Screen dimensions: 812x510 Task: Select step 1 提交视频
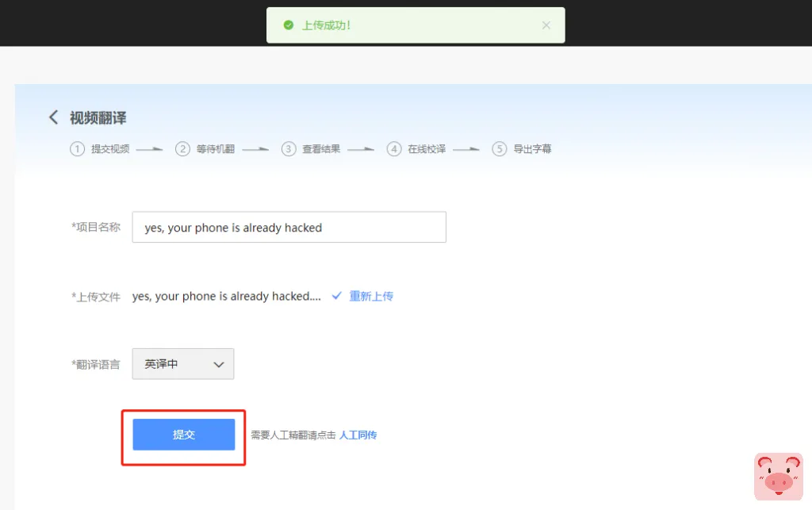100,149
